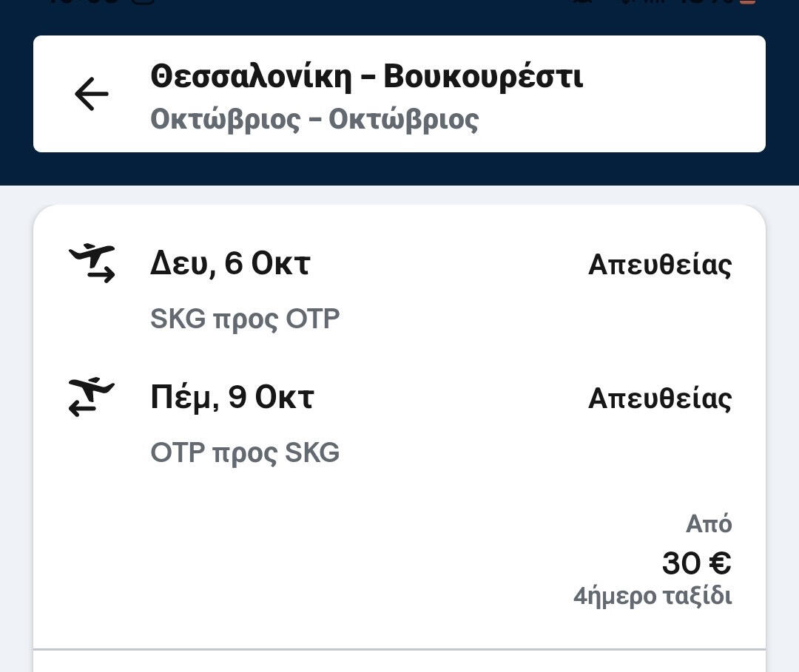Select the Δευ, 6 Οκτ departure date

tap(230, 264)
